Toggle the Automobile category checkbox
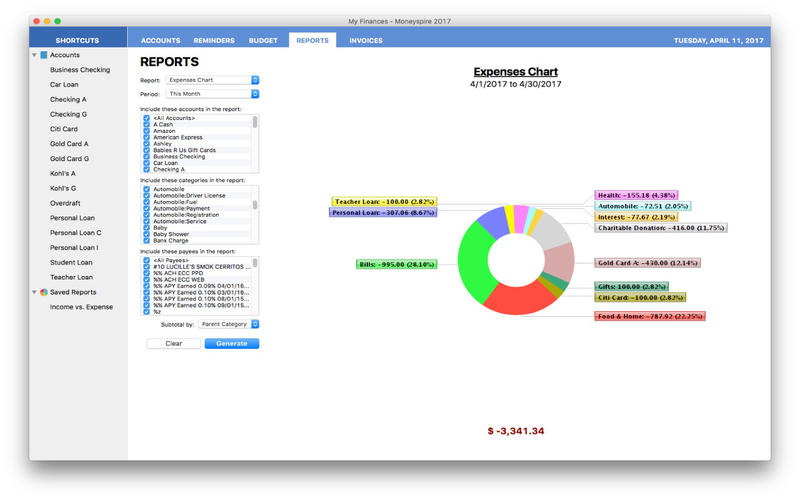This screenshot has height=500, width=800. point(146,189)
